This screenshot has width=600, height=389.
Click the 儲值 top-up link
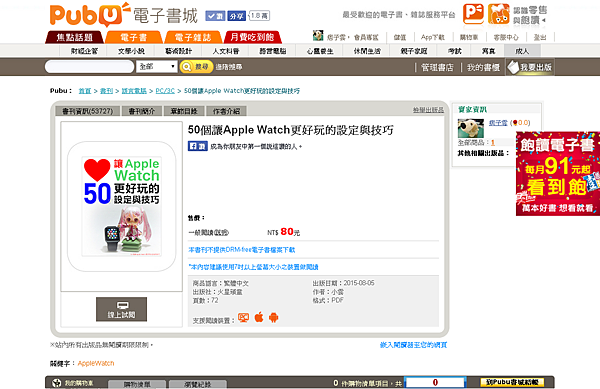(399, 37)
